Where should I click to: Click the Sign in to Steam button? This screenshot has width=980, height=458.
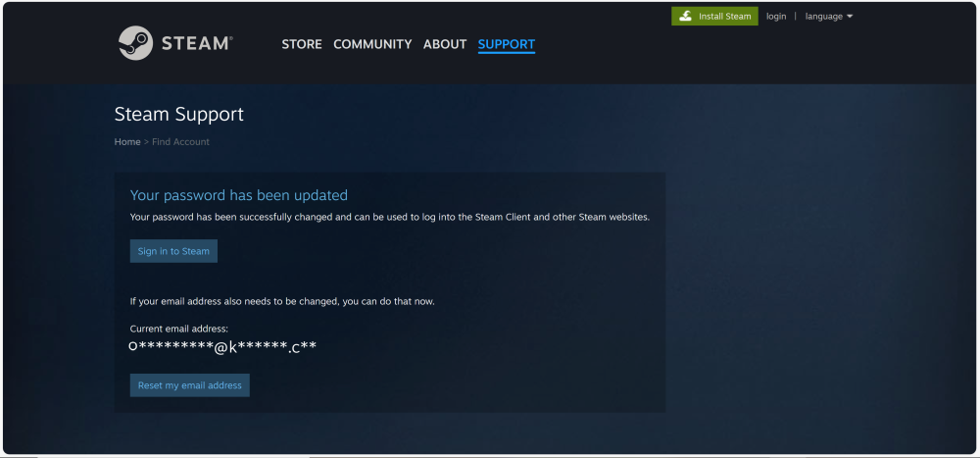[173, 251]
